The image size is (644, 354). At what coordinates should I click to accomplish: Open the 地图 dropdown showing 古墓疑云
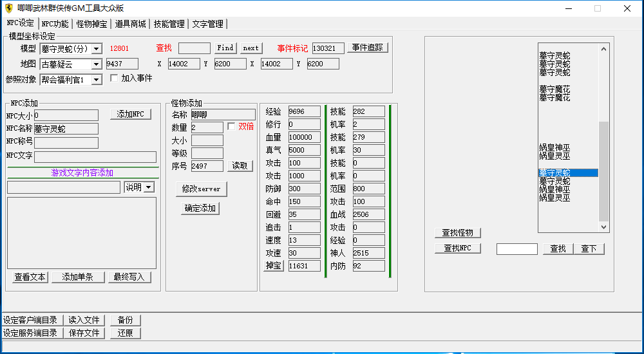coord(97,64)
